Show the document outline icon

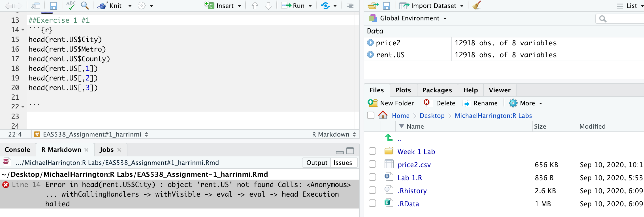click(x=350, y=6)
